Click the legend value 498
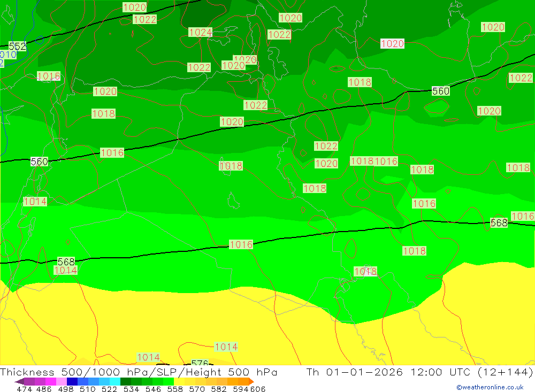The height and width of the screenshot is (392, 535). click(65, 389)
